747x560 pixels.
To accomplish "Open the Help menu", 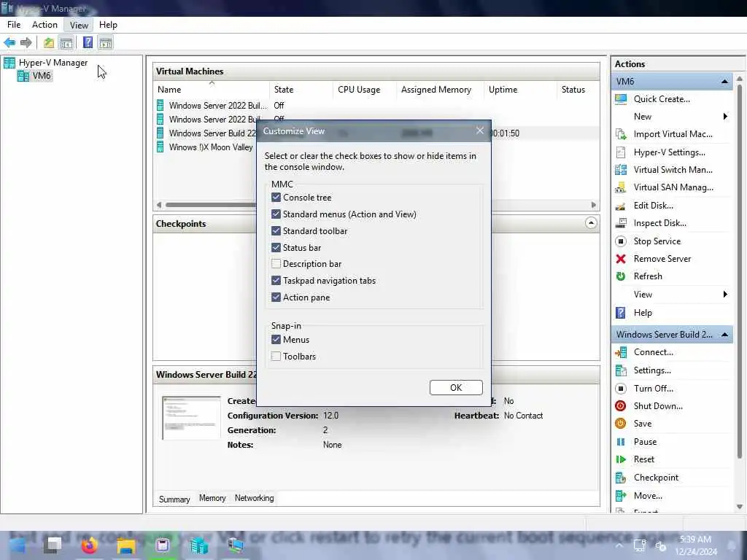I will [108, 25].
